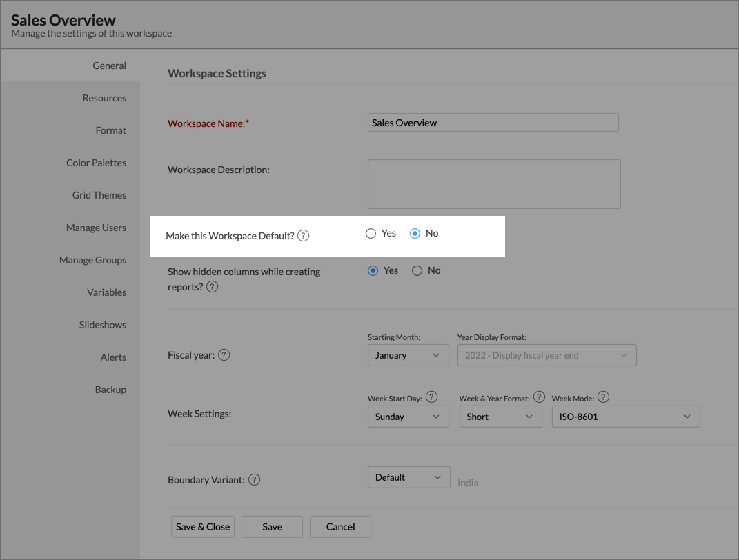
Task: Open the Week Mode ISO-8601 dropdown
Action: (625, 417)
